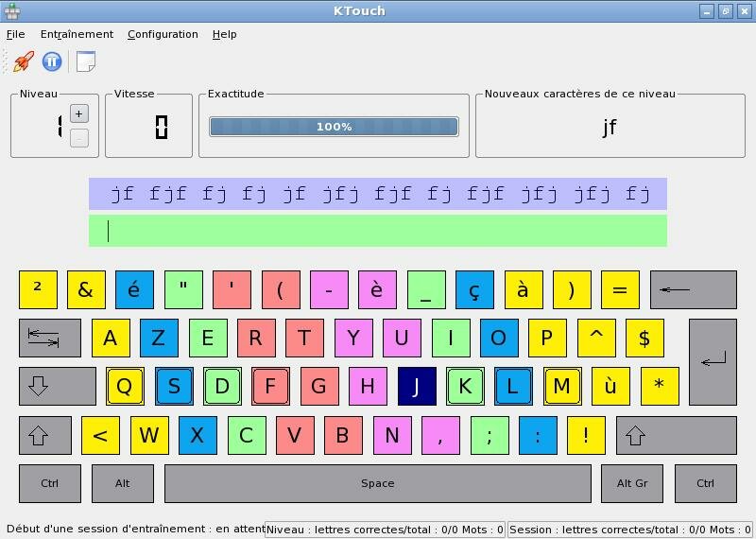Pause the training session
The width and height of the screenshot is (756, 539).
[52, 61]
